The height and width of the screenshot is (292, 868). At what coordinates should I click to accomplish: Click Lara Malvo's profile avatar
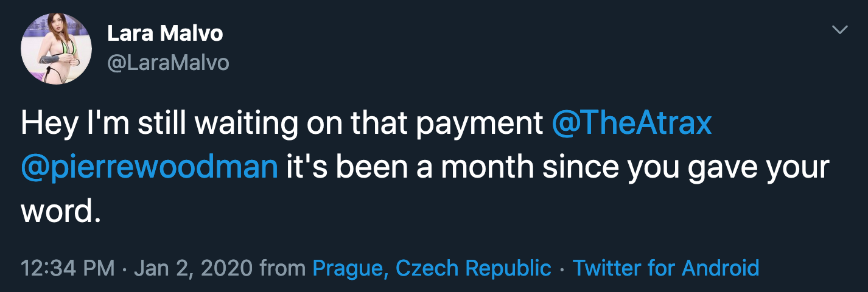pos(56,49)
